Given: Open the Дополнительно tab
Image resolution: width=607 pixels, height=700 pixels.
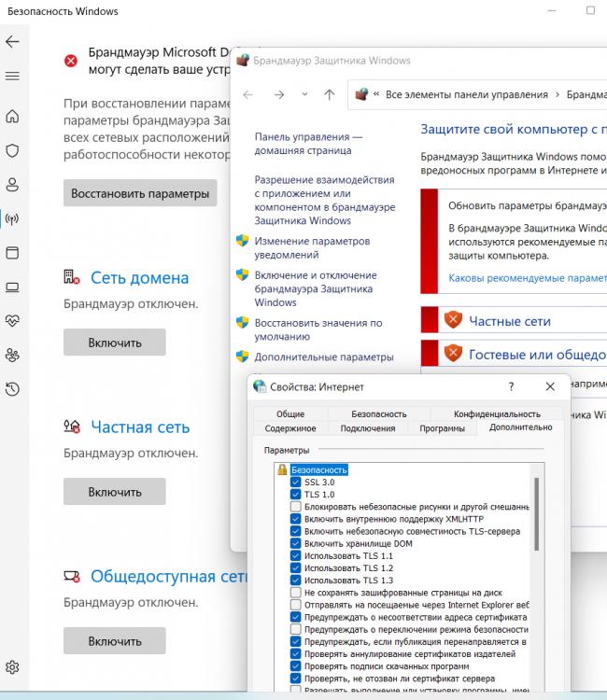Looking at the screenshot, I should [520, 427].
